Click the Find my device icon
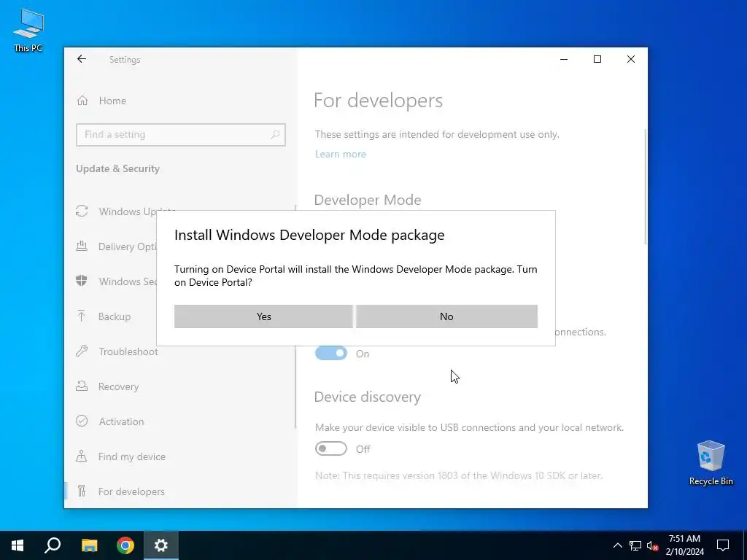747x560 pixels. coord(82,456)
